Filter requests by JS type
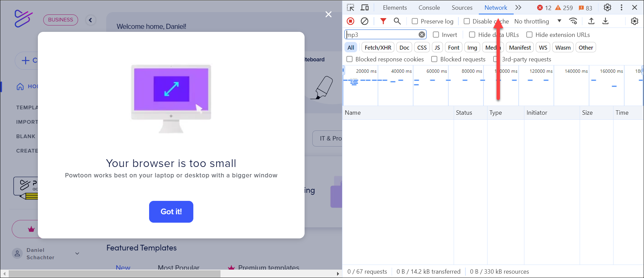 [437, 48]
